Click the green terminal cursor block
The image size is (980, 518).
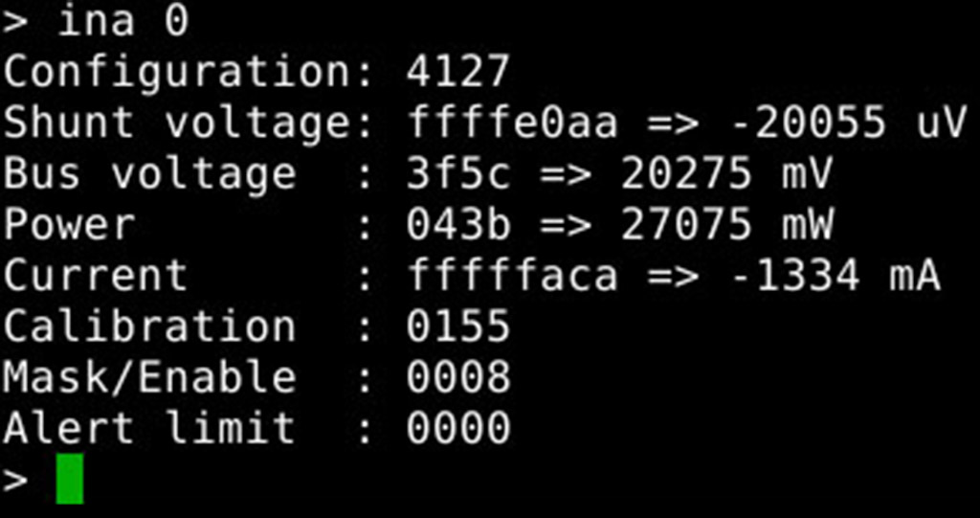[x=70, y=479]
